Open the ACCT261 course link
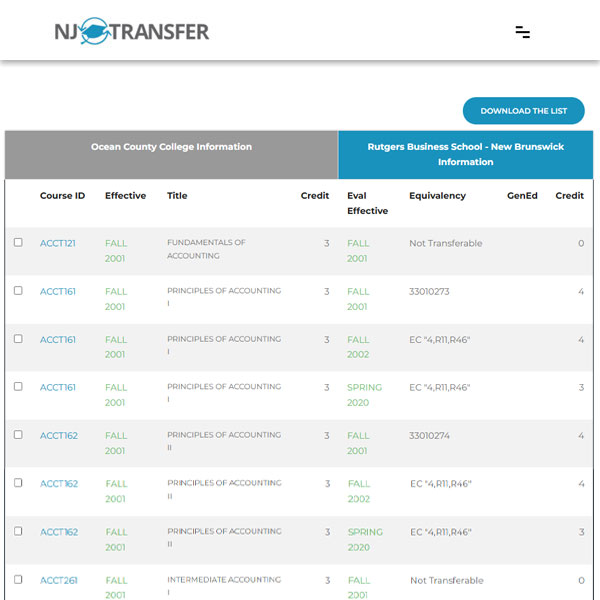 (59, 580)
